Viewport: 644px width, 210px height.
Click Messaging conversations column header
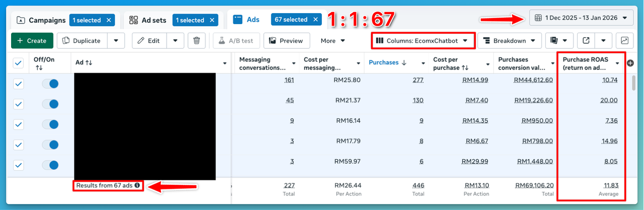tap(262, 63)
